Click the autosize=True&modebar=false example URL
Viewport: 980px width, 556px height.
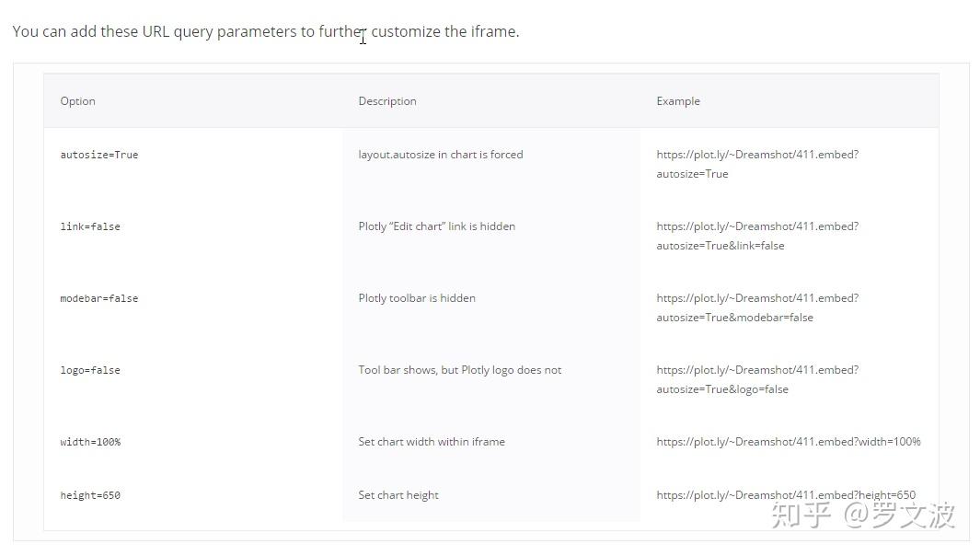click(x=757, y=307)
